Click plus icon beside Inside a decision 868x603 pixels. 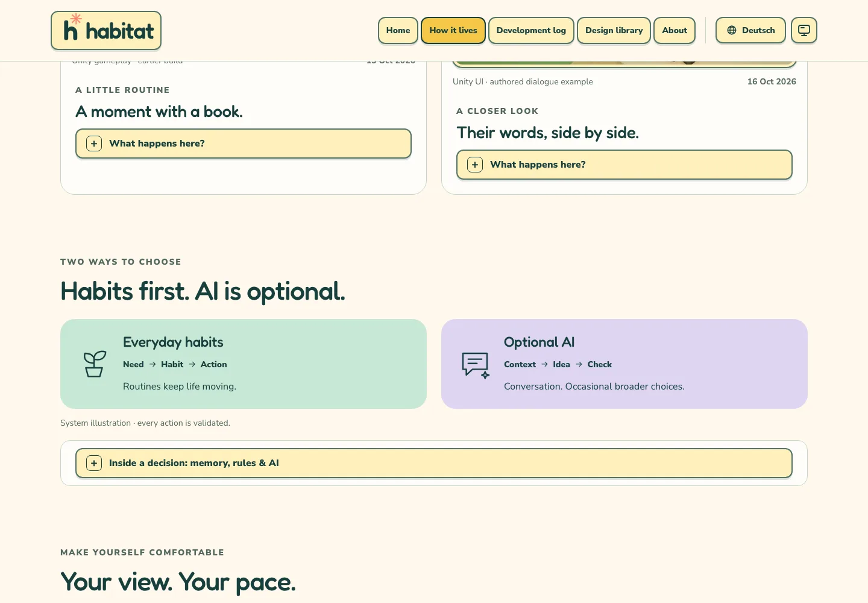pos(94,463)
